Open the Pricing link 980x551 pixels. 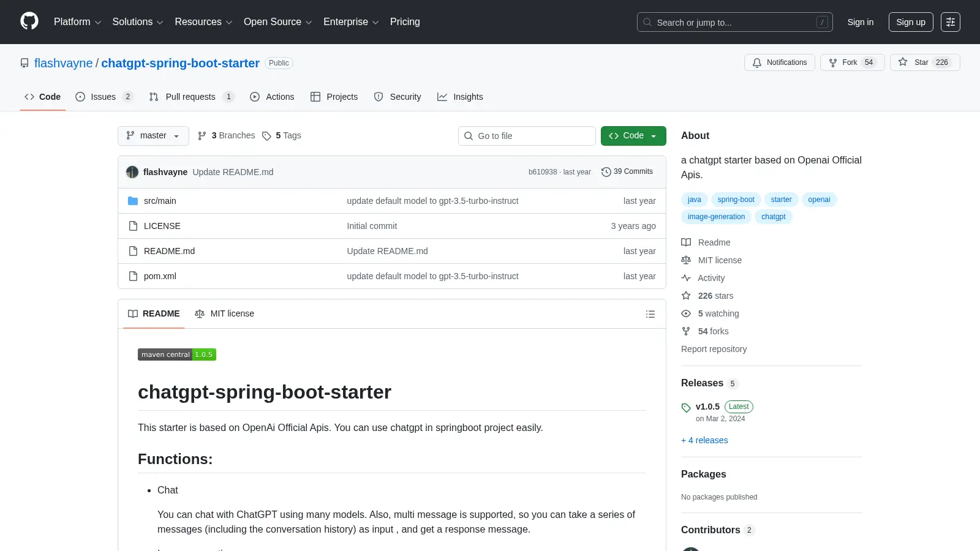(x=405, y=22)
